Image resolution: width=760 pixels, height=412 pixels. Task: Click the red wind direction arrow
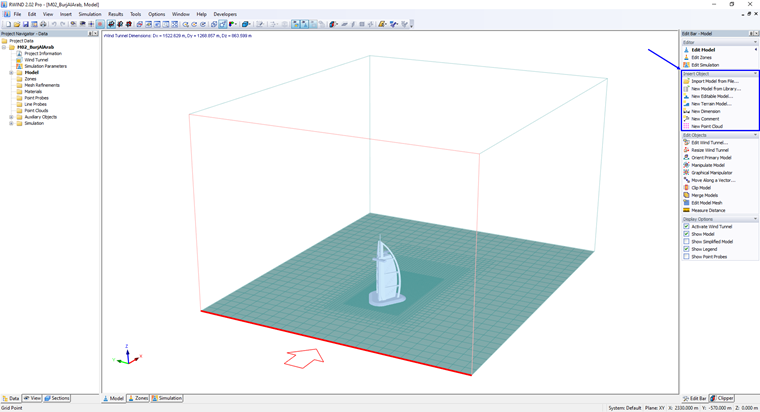(304, 358)
